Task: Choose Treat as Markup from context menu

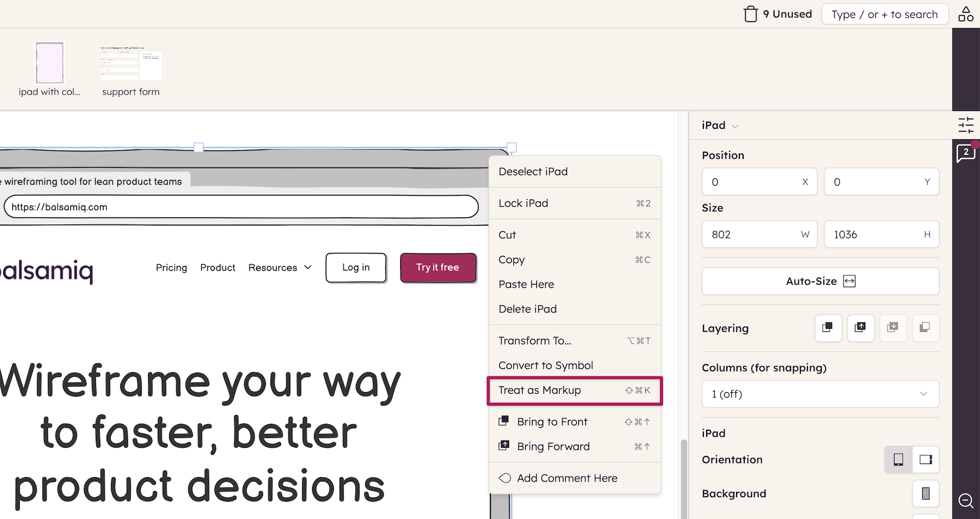Action: point(575,391)
